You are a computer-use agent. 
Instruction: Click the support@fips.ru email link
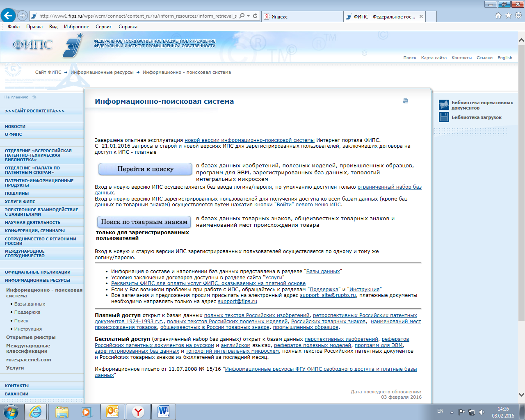click(x=237, y=301)
